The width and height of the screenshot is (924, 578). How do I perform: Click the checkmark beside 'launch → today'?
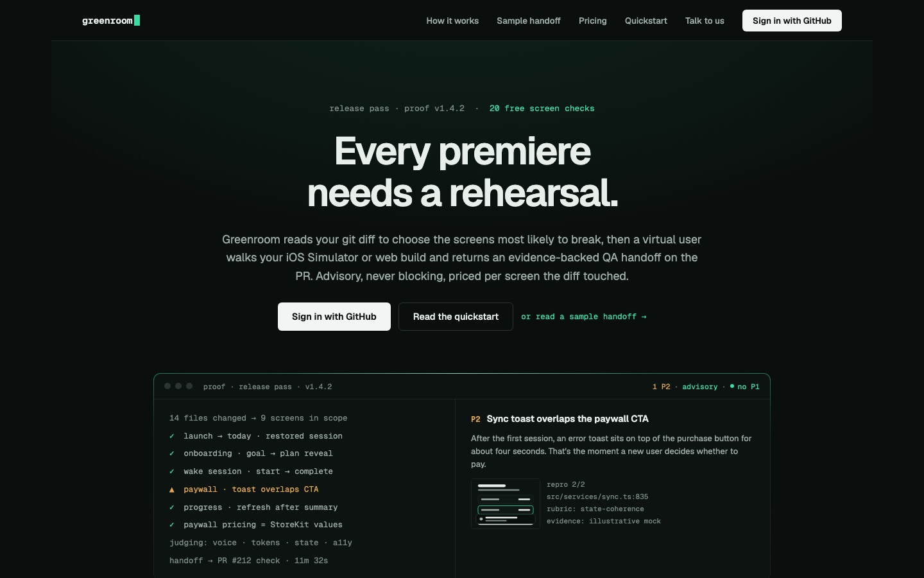(172, 436)
